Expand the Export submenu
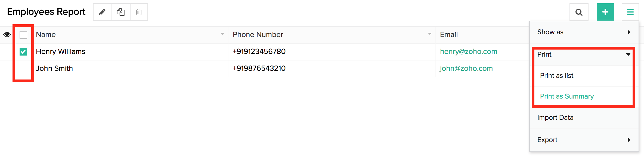644x159 pixels. [584, 140]
